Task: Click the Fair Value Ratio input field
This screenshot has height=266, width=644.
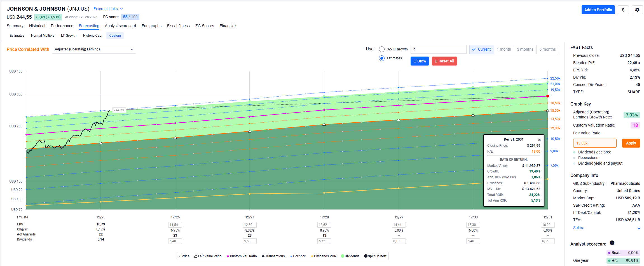Action: click(x=594, y=143)
